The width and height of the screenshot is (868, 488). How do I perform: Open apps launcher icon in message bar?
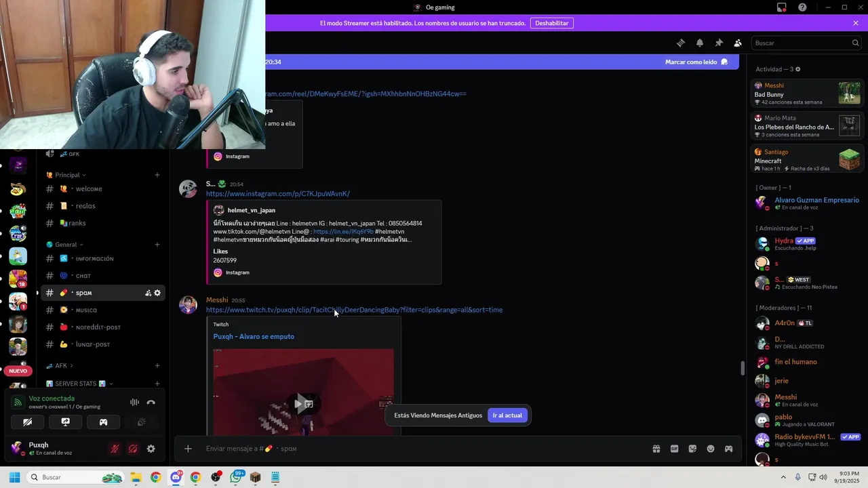[728, 449]
